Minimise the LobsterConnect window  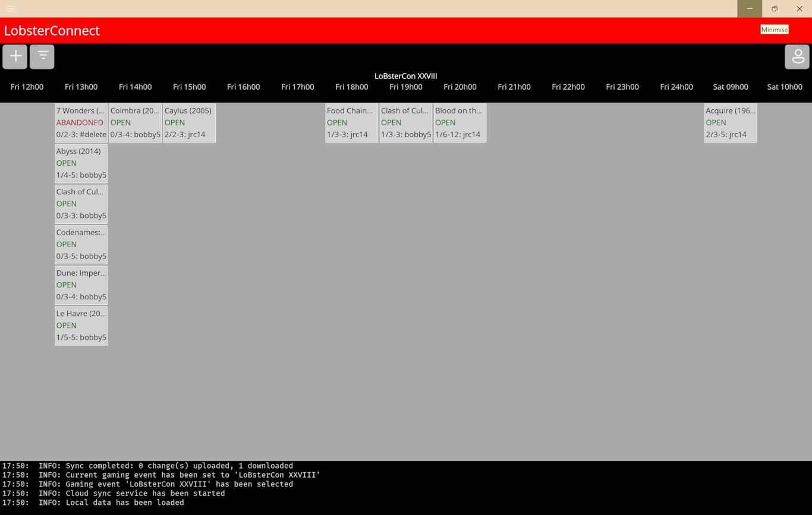click(x=750, y=8)
